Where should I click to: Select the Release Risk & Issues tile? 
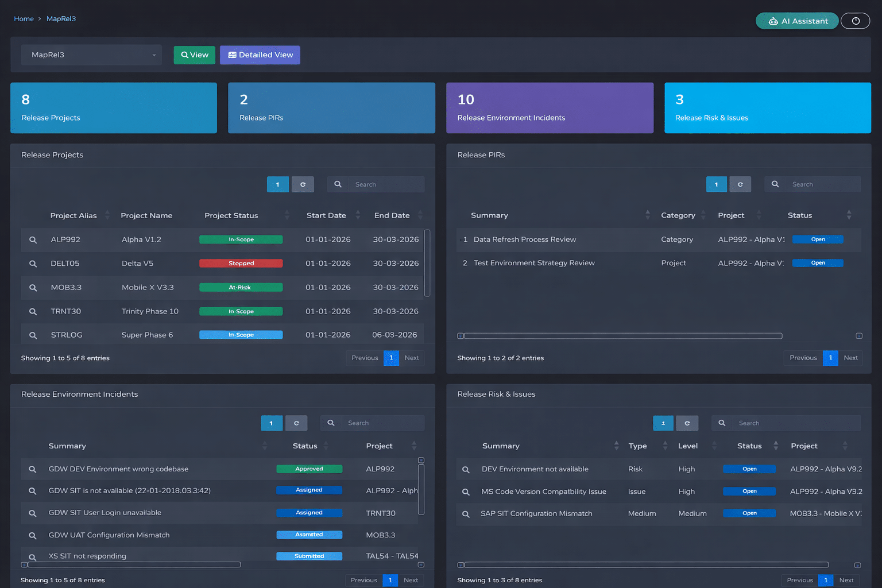[x=767, y=108]
